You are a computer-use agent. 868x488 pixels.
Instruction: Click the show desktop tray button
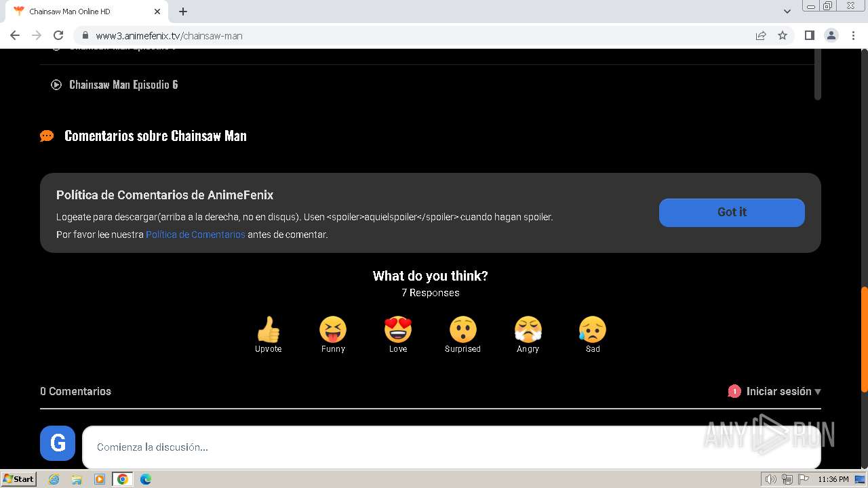(860, 479)
